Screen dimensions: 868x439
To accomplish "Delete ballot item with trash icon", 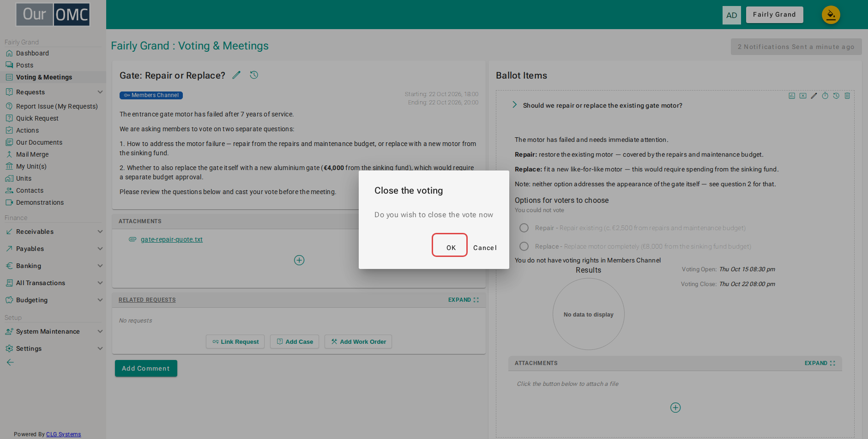I will pyautogui.click(x=847, y=96).
